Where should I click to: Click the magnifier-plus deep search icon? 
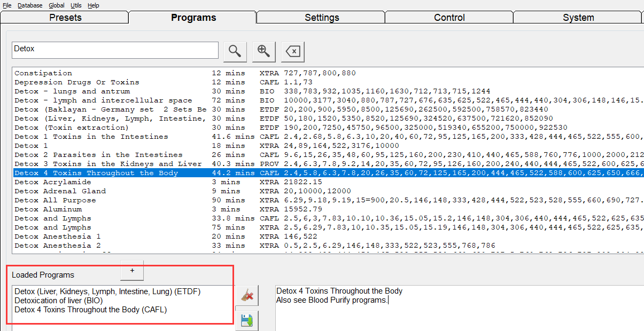263,51
